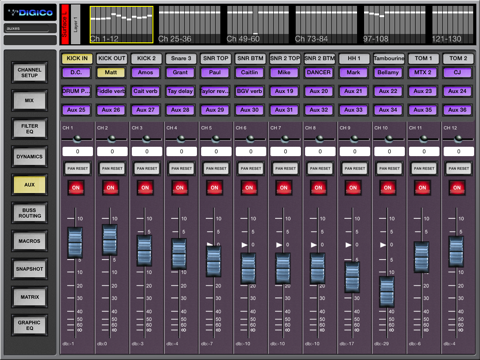This screenshot has width=480, height=360.
Task: Click the red Surface L selector
Action: tap(65, 24)
